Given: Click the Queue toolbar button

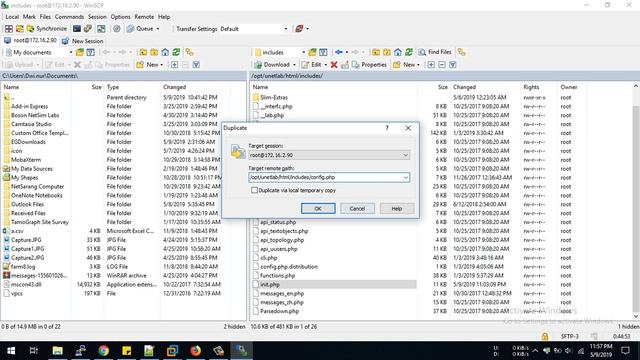Looking at the screenshot, I should click(140, 29).
